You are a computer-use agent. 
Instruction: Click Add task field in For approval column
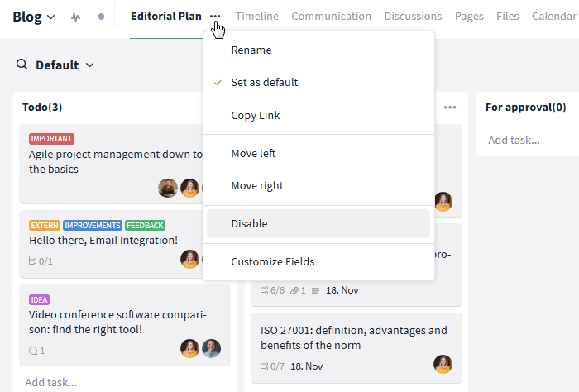514,141
